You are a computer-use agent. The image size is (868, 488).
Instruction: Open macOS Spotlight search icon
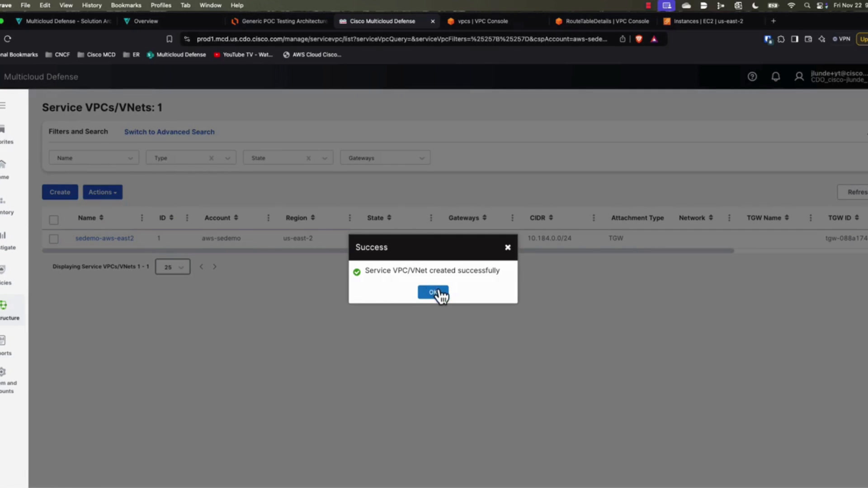click(807, 5)
